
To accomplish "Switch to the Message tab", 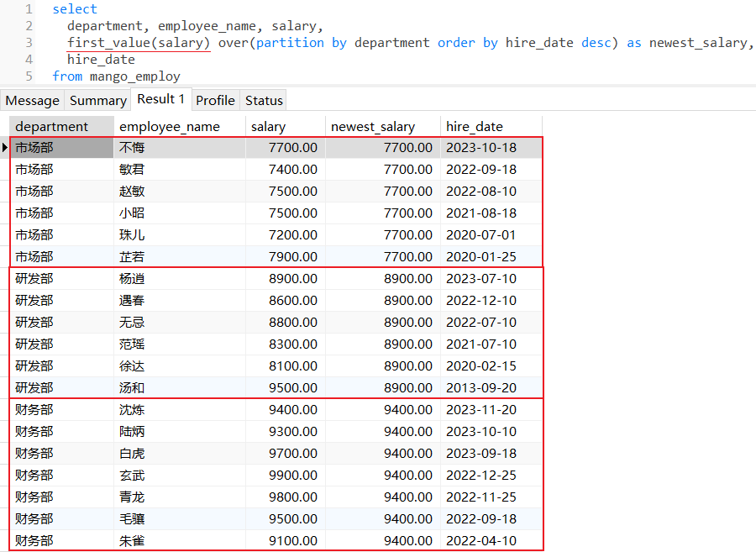I will tap(32, 100).
